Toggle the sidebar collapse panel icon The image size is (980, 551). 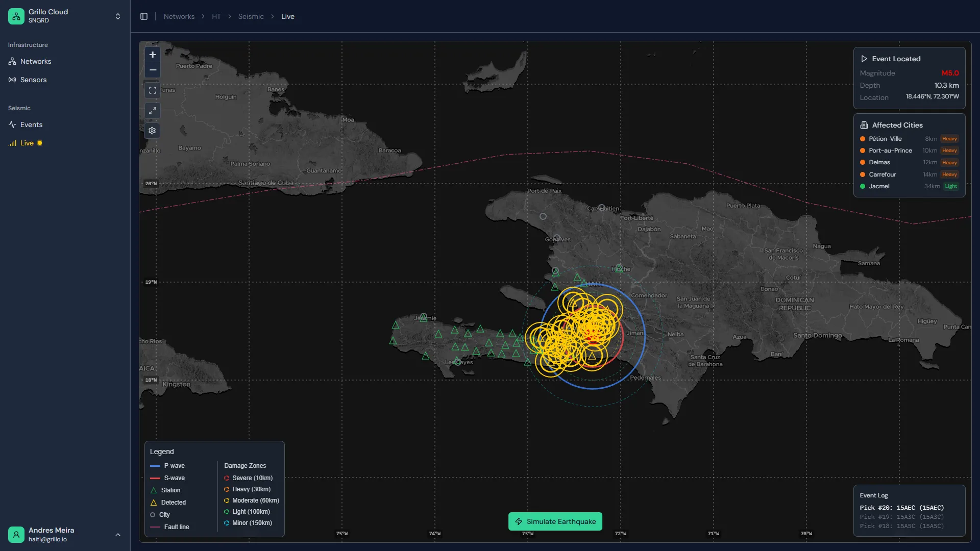143,16
